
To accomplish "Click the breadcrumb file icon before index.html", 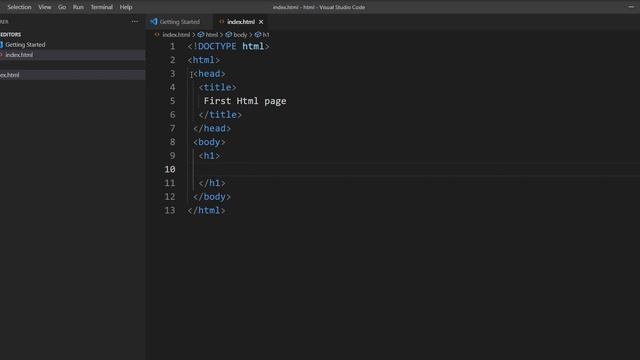I will pos(157,35).
